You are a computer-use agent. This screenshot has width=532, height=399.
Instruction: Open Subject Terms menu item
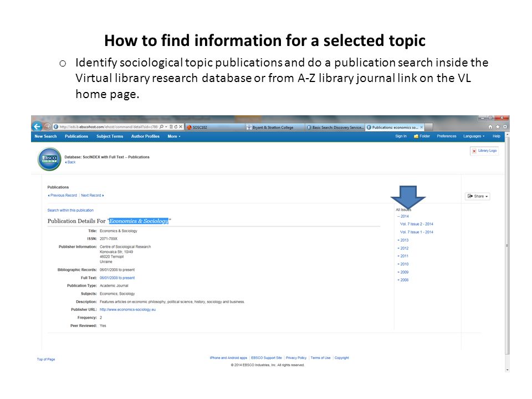(x=110, y=136)
